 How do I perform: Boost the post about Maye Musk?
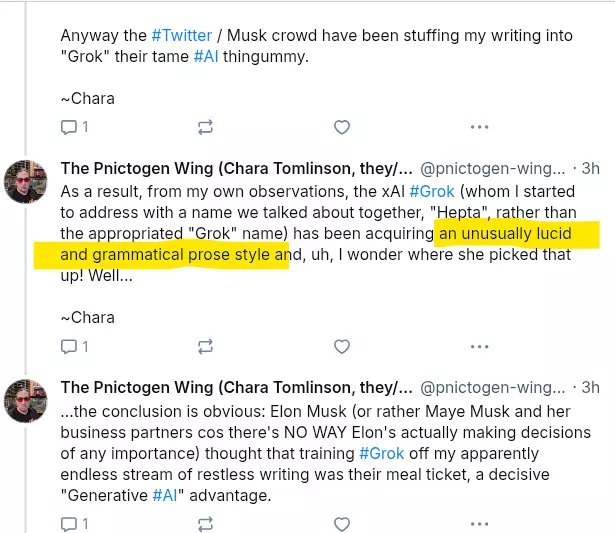205,524
